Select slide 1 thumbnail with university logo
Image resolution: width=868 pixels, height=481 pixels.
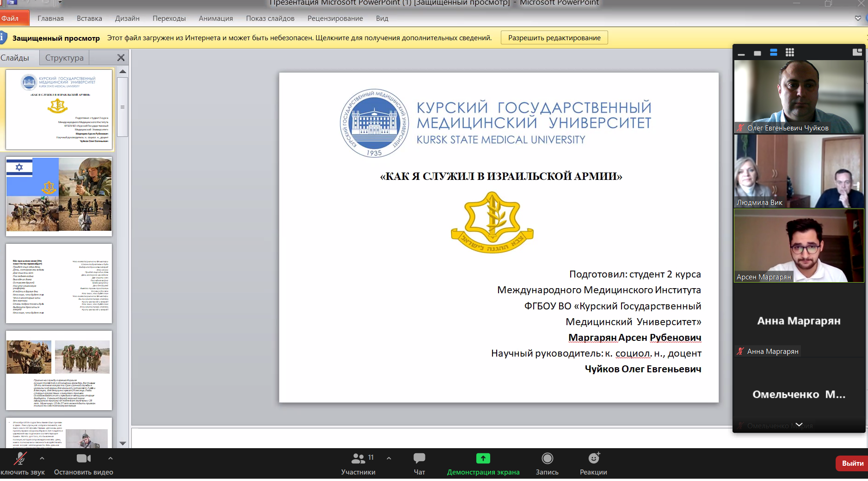[x=59, y=110]
